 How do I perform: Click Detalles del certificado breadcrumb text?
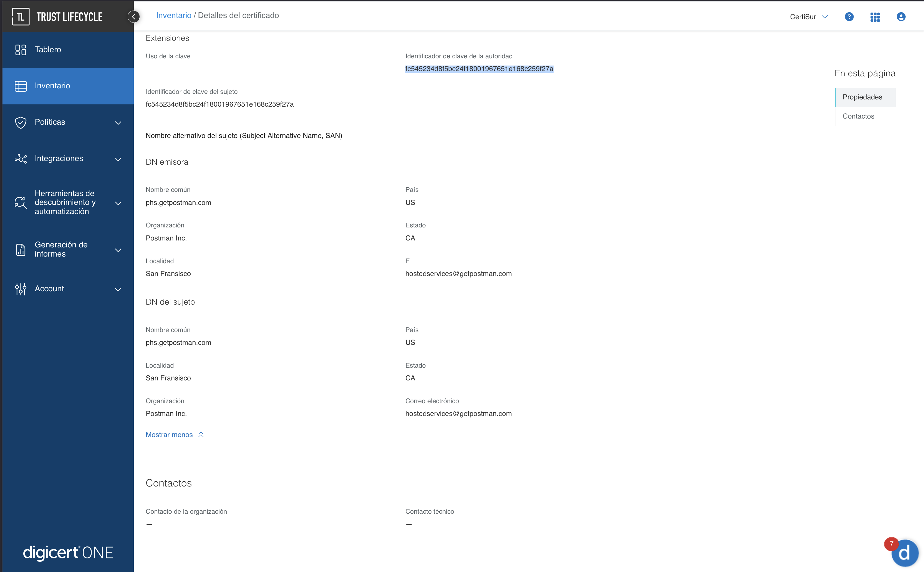tap(238, 15)
